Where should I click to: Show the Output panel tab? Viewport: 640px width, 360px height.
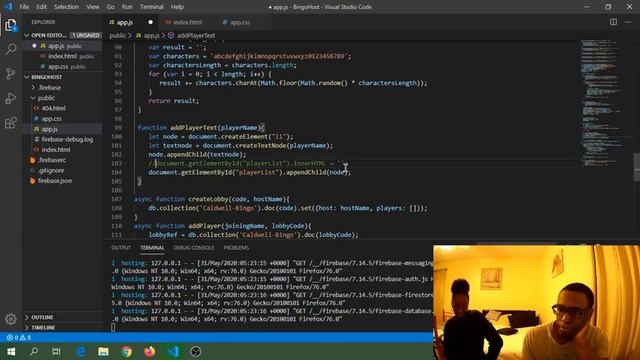pyautogui.click(x=121, y=248)
